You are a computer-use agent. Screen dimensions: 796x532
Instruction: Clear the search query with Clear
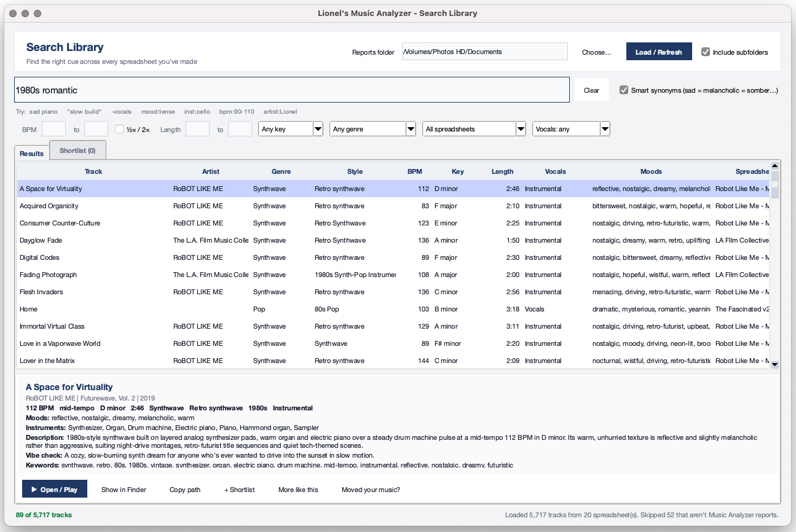click(x=591, y=90)
